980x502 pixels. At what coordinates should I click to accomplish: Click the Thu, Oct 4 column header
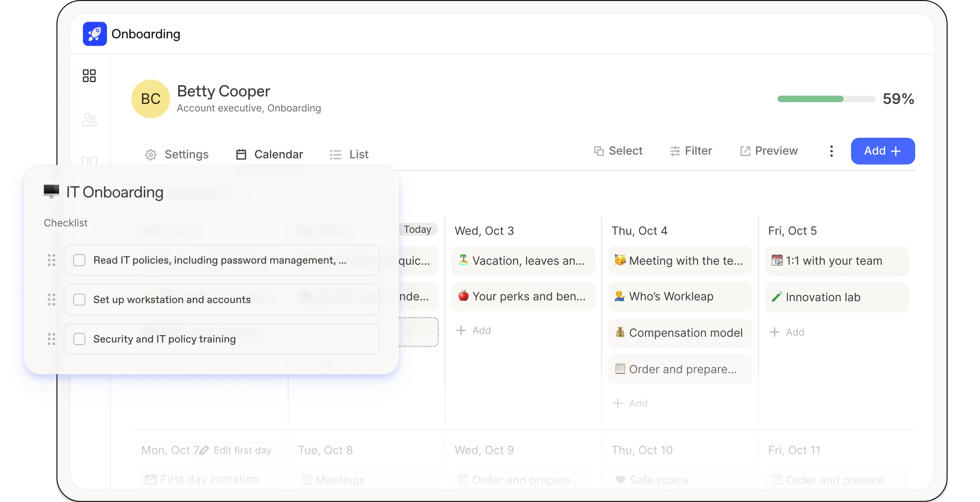[x=640, y=231]
